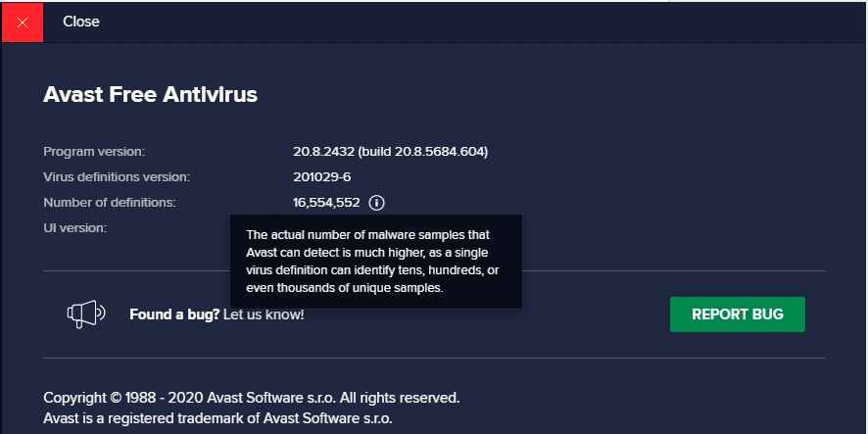
Task: Click the malware samples tooltip text
Action: click(x=374, y=262)
